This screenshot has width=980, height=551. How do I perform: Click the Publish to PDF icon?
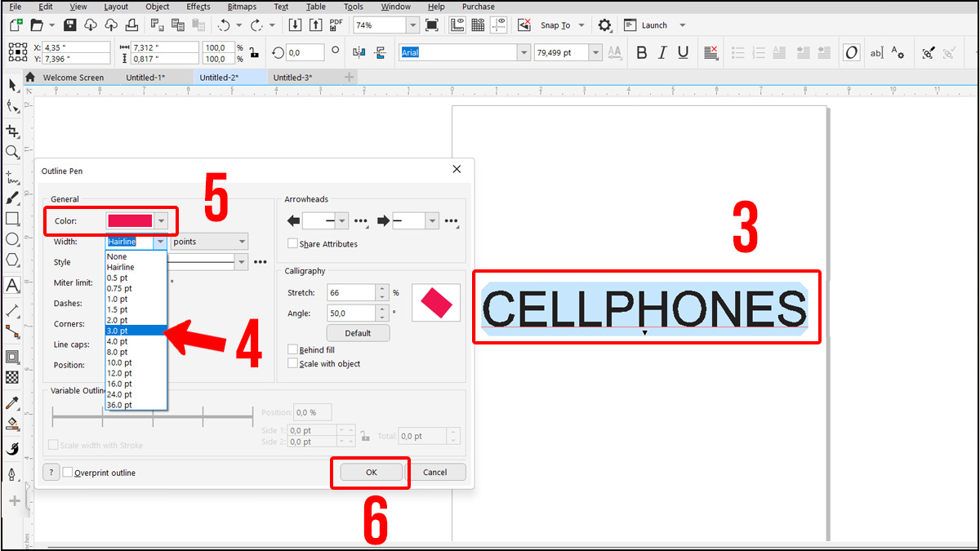coord(336,25)
